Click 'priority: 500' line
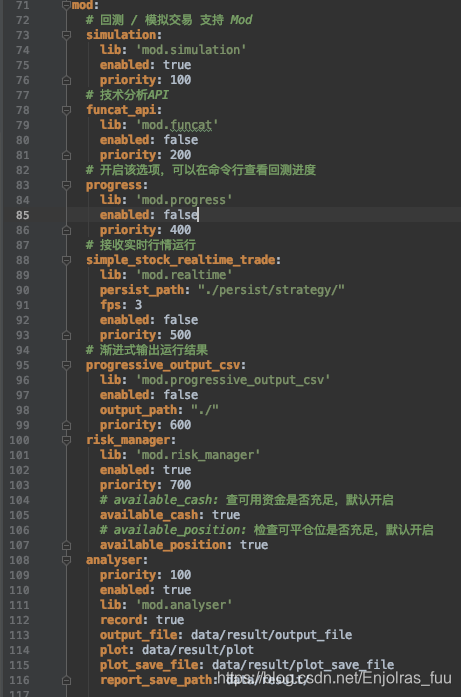The height and width of the screenshot is (697, 461). (145, 335)
